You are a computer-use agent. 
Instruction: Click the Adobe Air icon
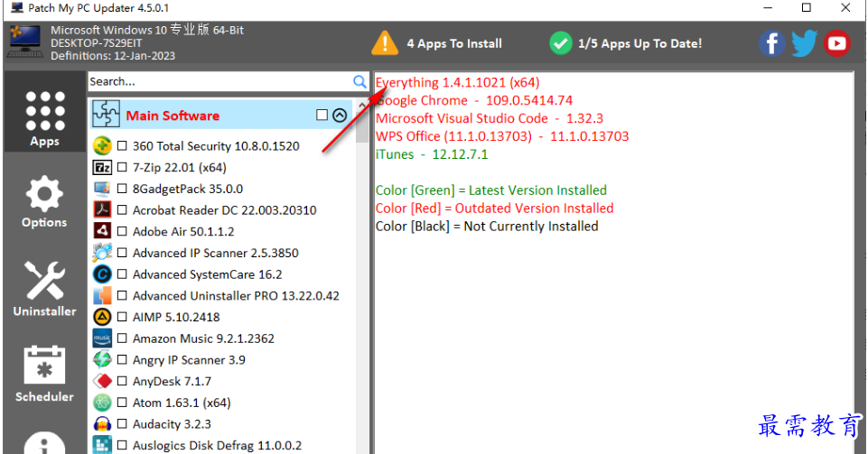click(102, 231)
